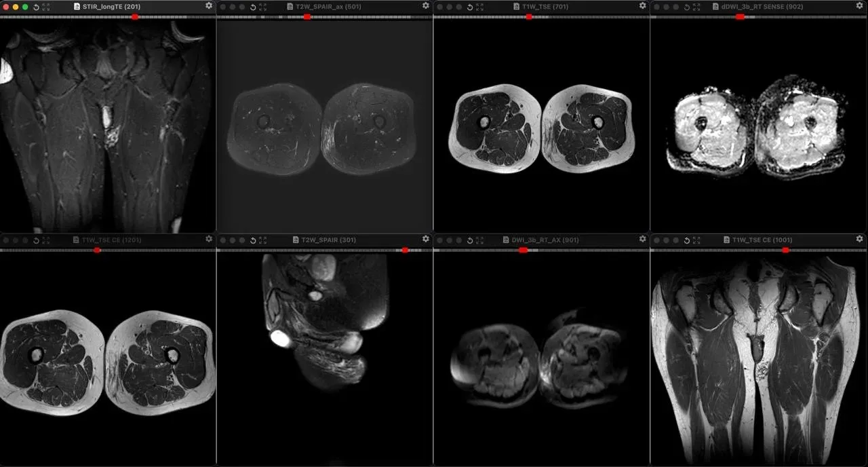Open gear menu on T2W_SPAIR_ax (501) panel
The width and height of the screenshot is (868, 467).
click(x=426, y=5)
